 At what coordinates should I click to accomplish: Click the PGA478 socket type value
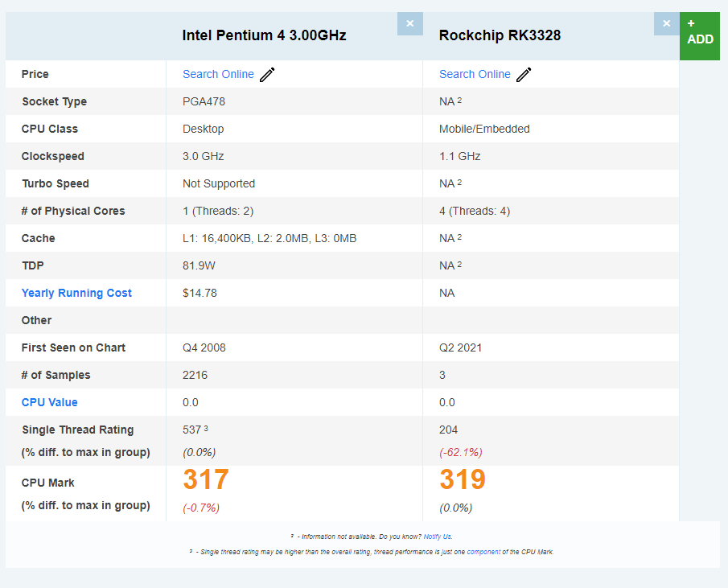point(204,101)
